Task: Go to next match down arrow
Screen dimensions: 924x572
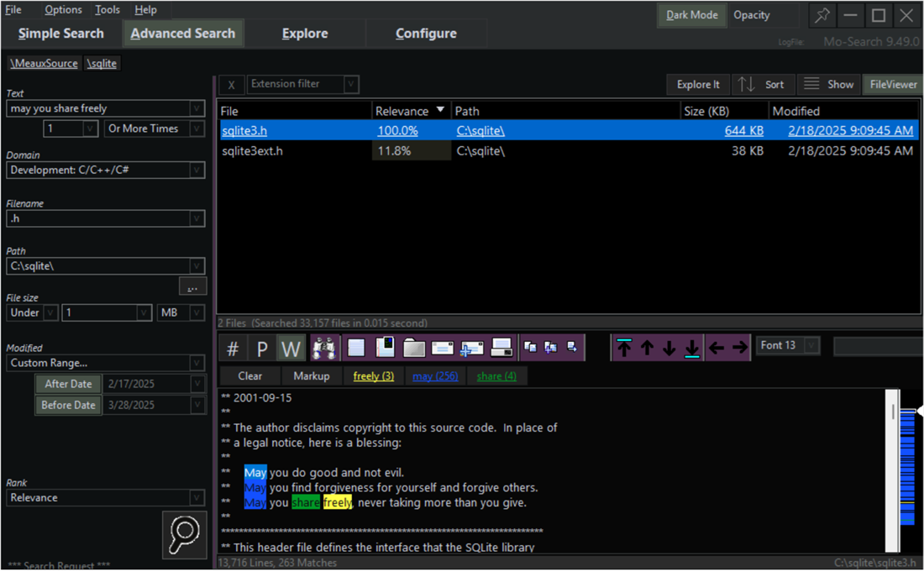Action: coord(669,348)
